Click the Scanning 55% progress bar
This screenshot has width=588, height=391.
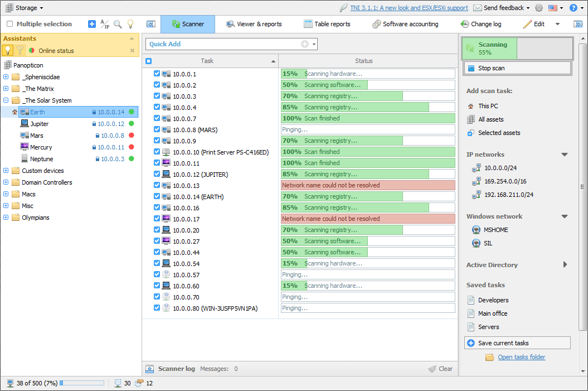pos(518,49)
